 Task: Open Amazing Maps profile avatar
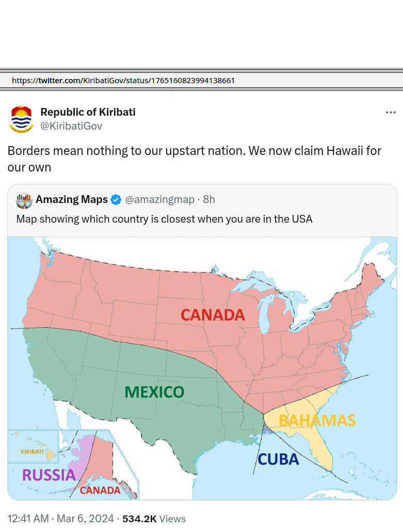[24, 200]
